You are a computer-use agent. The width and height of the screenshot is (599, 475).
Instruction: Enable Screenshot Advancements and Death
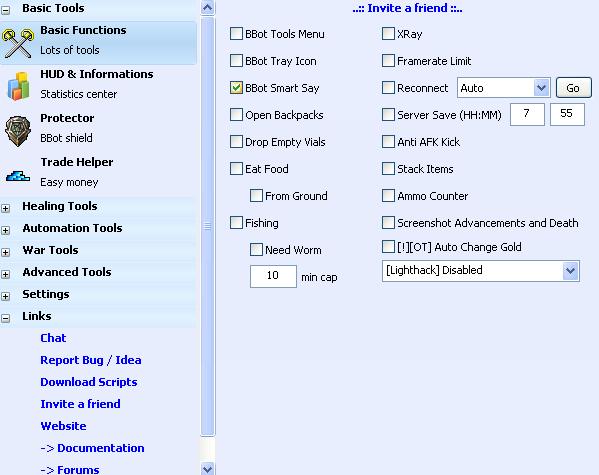coord(388,222)
